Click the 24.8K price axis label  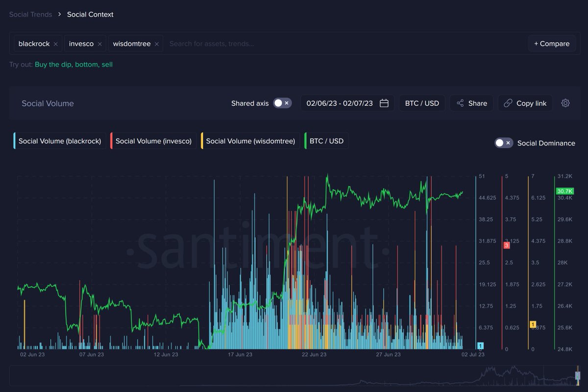[x=565, y=349]
